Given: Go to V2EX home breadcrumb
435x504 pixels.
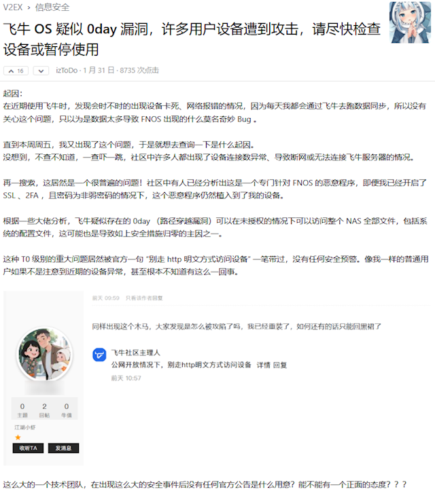Looking at the screenshot, I should [x=12, y=7].
